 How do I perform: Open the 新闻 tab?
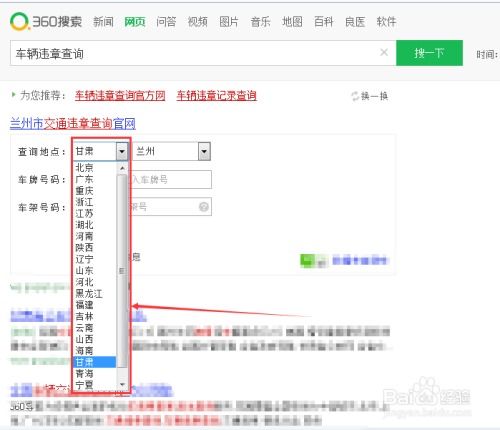point(103,22)
